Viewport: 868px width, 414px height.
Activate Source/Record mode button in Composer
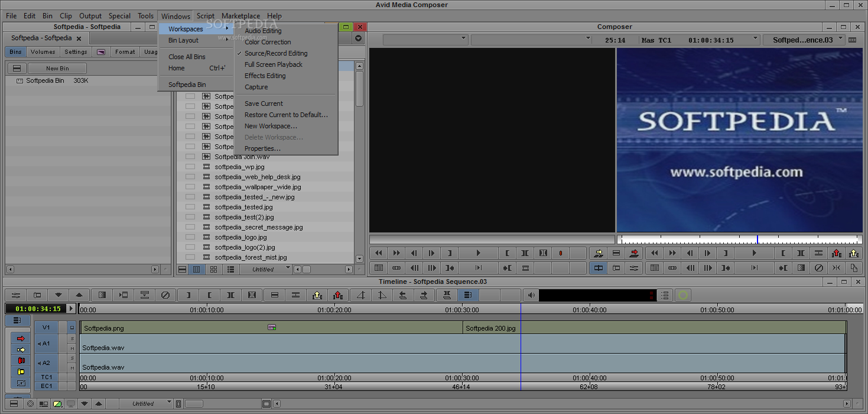point(598,268)
